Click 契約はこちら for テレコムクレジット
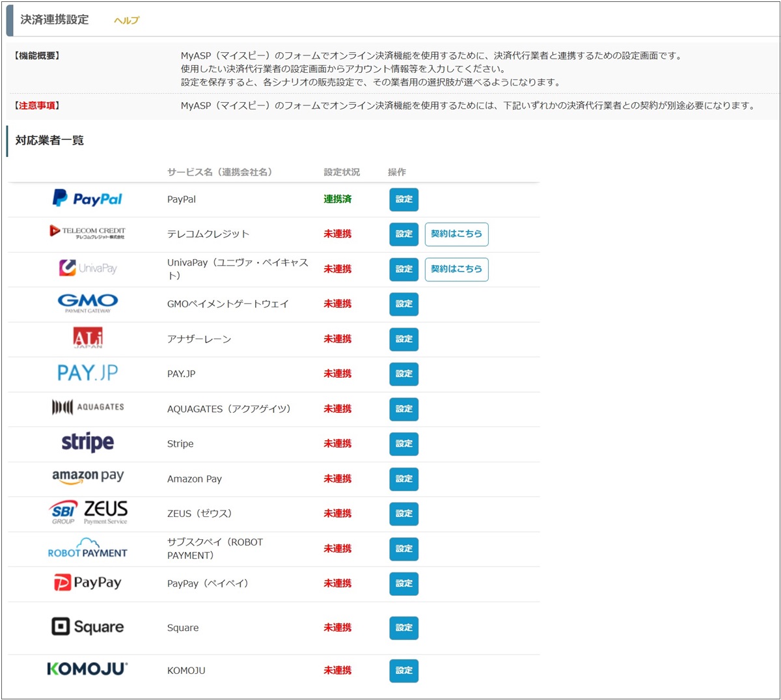Viewport: 781px width, 700px height. point(456,234)
